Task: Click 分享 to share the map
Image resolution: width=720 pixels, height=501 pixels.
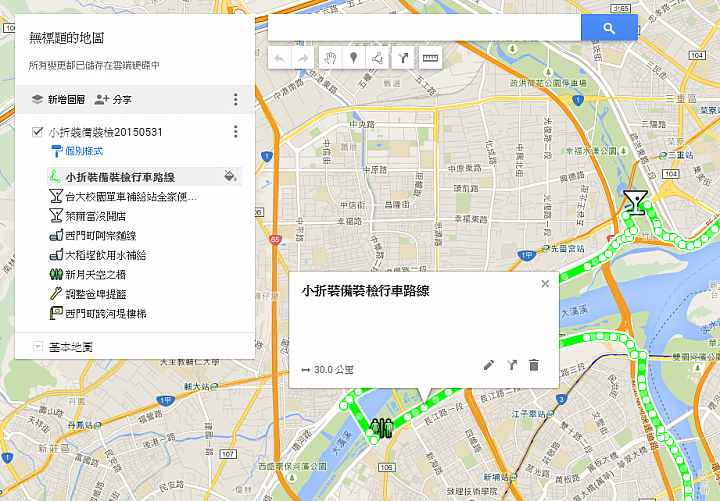Action: (113, 99)
